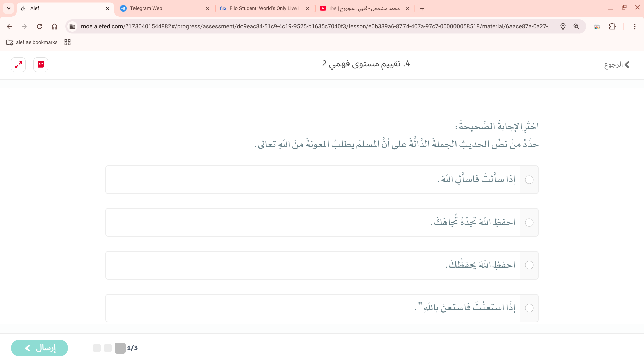The image size is (644, 362).
Task: Click the red fullscreen expand icon
Action: [x=18, y=65]
